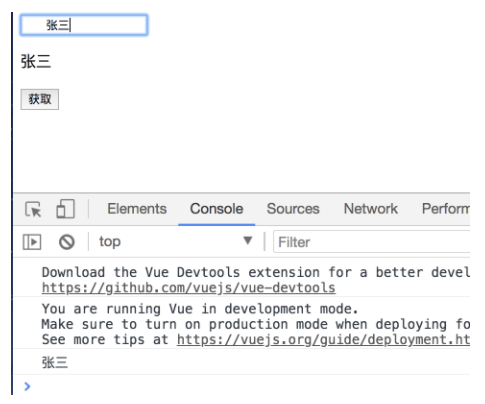
Task: Click the 'Make sure to turn on' line
Action: pos(256,324)
